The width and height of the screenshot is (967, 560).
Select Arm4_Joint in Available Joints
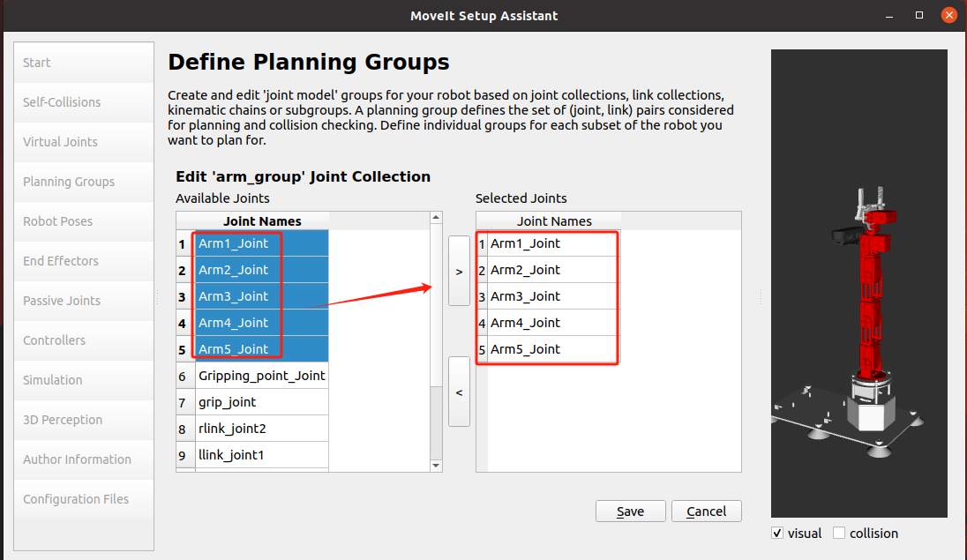pos(262,323)
